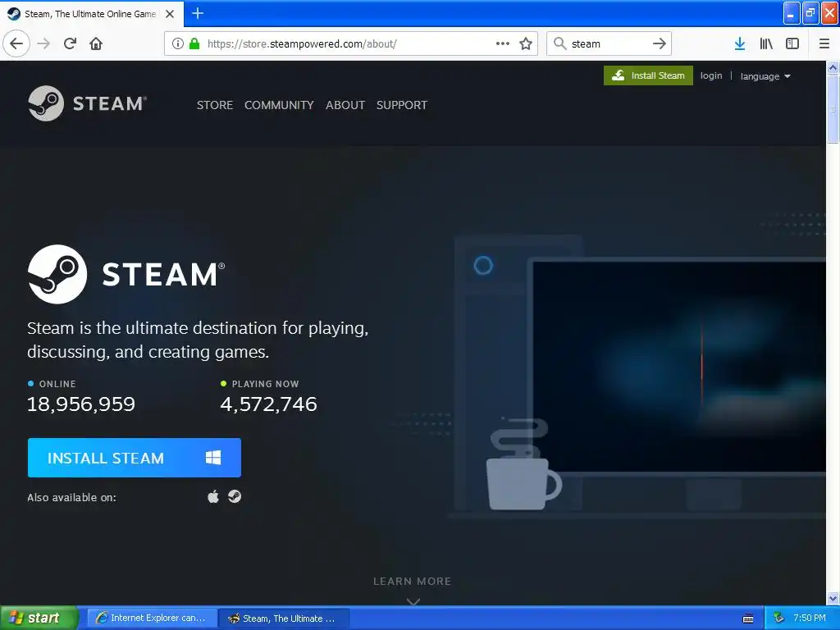
Task: Select the Steam browser tab
Action: [91, 14]
